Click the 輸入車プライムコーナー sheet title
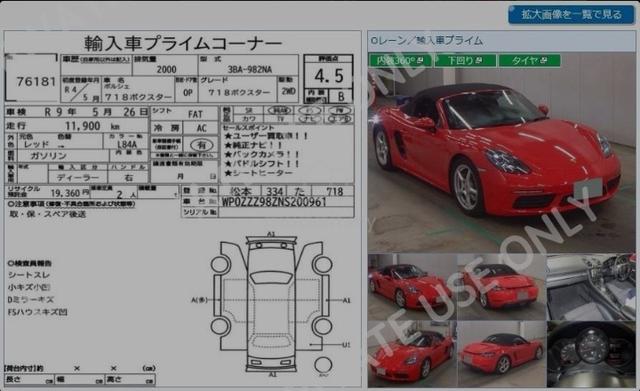 tap(182, 43)
